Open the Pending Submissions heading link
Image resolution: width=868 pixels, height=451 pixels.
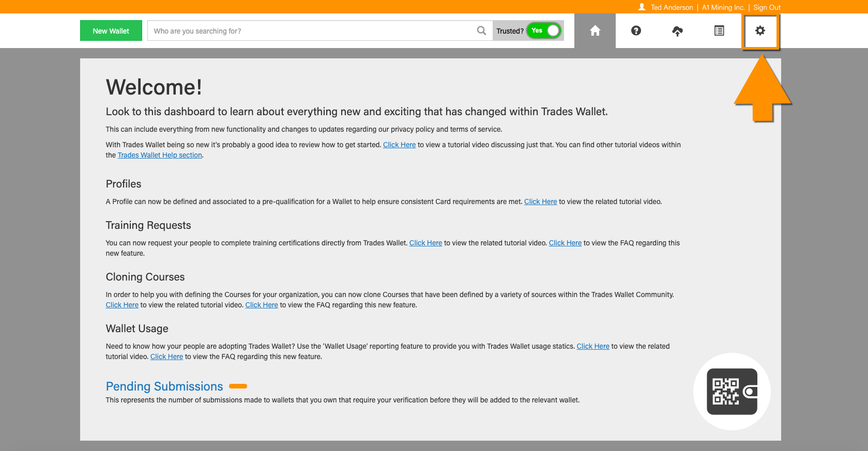click(164, 386)
